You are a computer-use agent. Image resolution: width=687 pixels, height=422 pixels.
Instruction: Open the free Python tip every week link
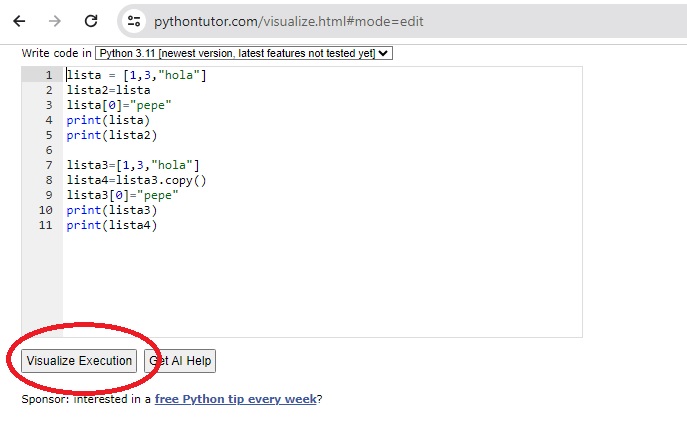[x=235, y=399]
